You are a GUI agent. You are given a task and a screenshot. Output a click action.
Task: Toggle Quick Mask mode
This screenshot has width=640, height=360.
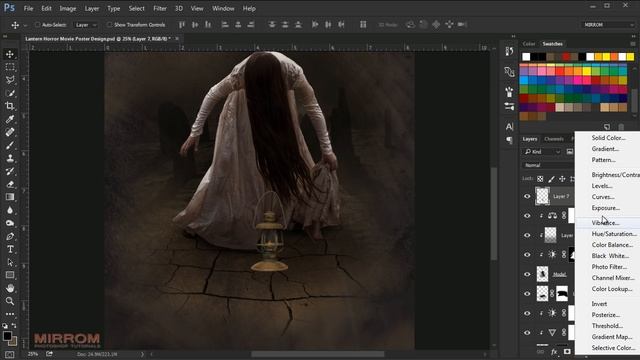click(10, 354)
